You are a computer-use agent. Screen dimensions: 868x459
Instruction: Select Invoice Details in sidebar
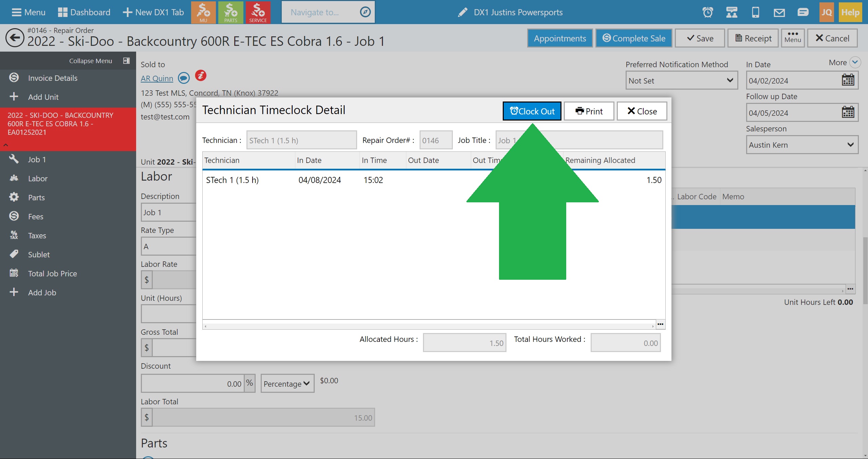click(53, 78)
